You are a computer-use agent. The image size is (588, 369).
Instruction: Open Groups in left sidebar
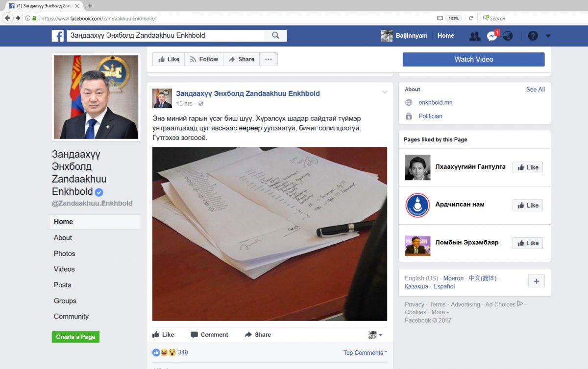tap(65, 301)
